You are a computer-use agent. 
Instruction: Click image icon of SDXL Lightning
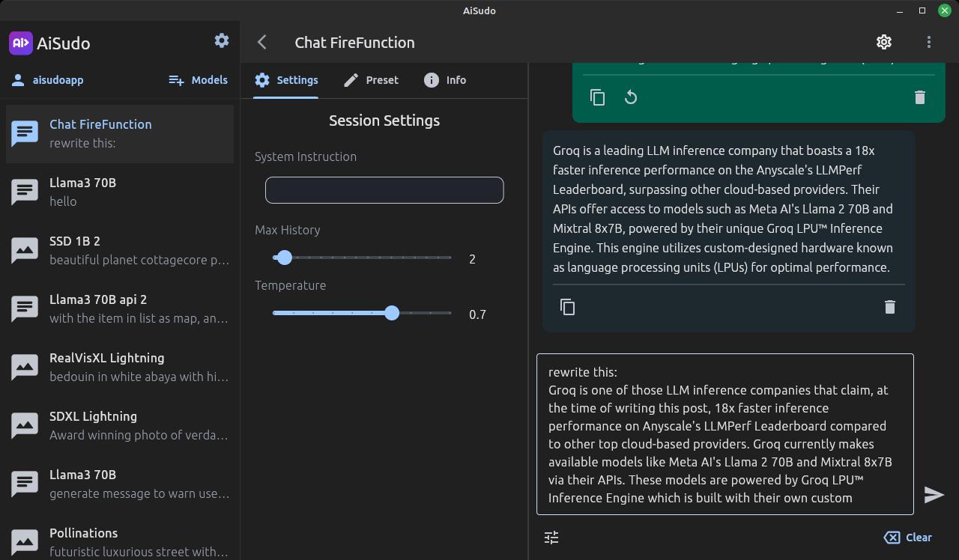25,425
